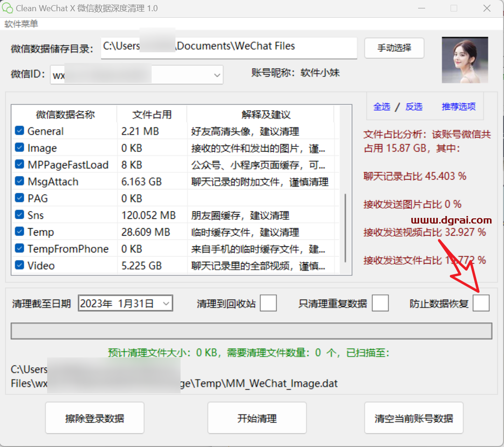Viewport: 504px width, 447px height.
Task: Click the 微信数据名称 column header
Action: pyautogui.click(x=65, y=114)
